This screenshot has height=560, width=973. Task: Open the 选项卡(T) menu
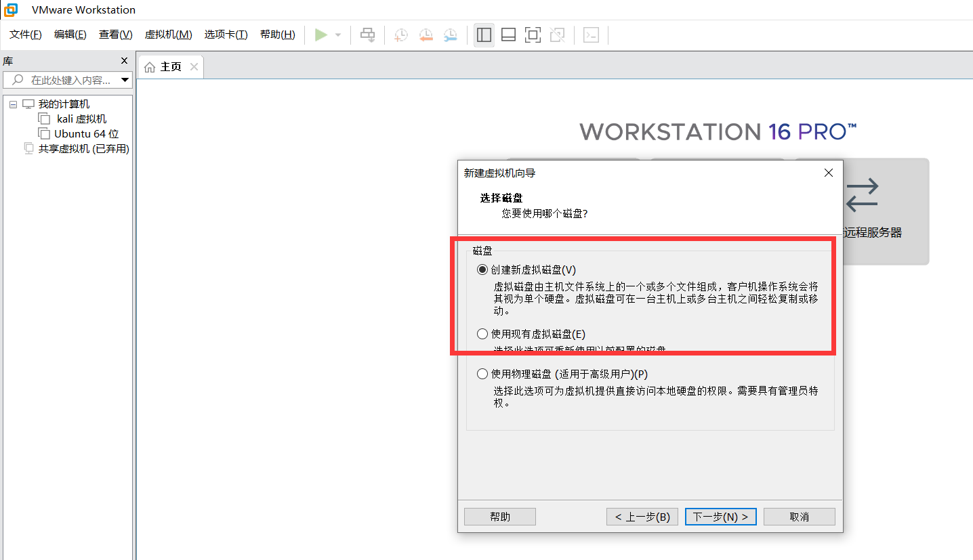[226, 35]
